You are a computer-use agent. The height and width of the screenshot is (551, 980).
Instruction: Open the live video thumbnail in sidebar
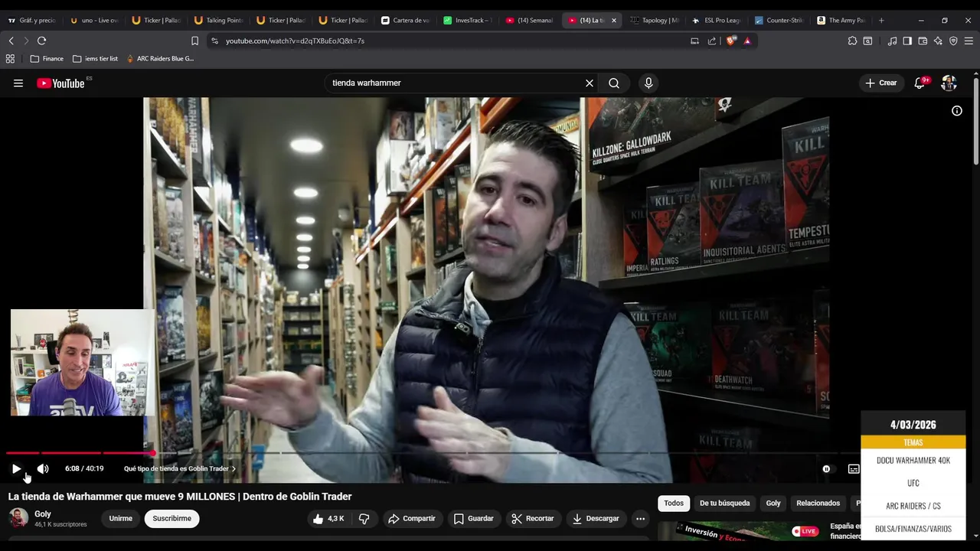pos(740,531)
